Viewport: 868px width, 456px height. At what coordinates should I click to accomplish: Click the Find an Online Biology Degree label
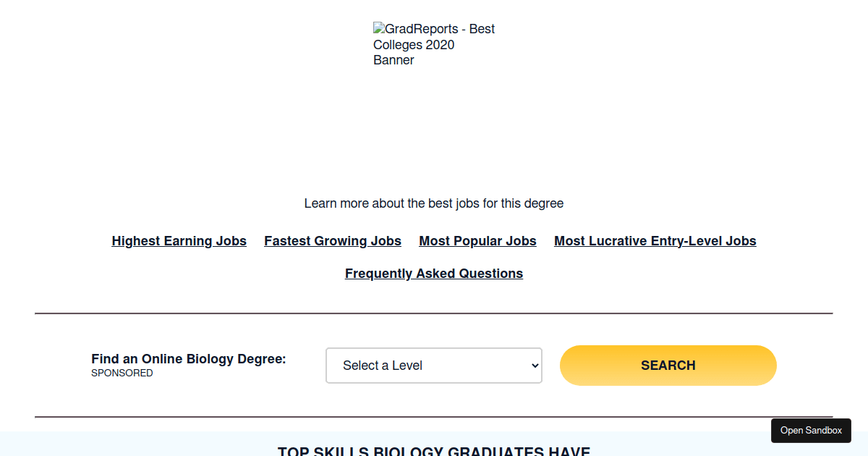pos(189,359)
